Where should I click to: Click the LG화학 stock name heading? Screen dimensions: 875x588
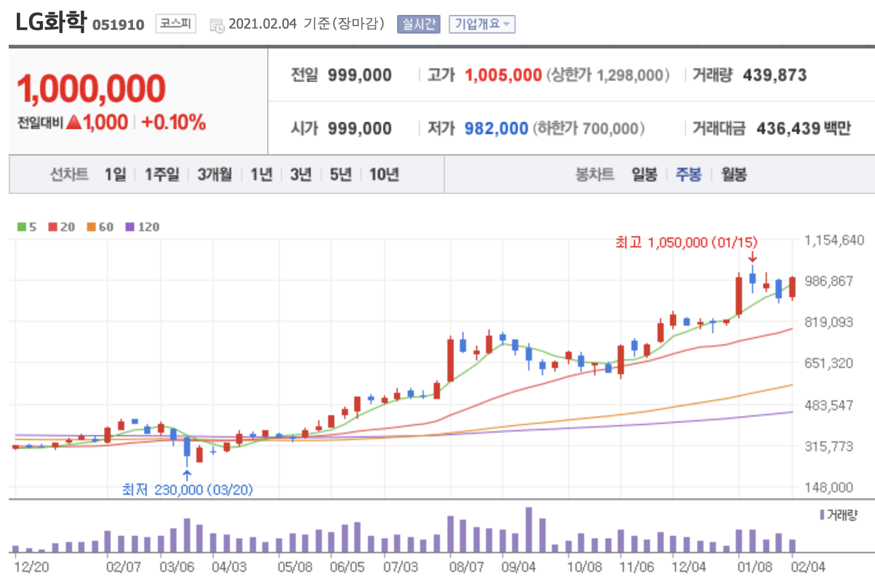tap(51, 22)
